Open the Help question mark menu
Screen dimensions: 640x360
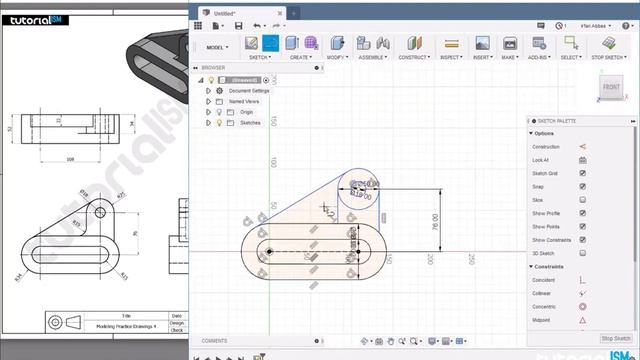[x=627, y=26]
